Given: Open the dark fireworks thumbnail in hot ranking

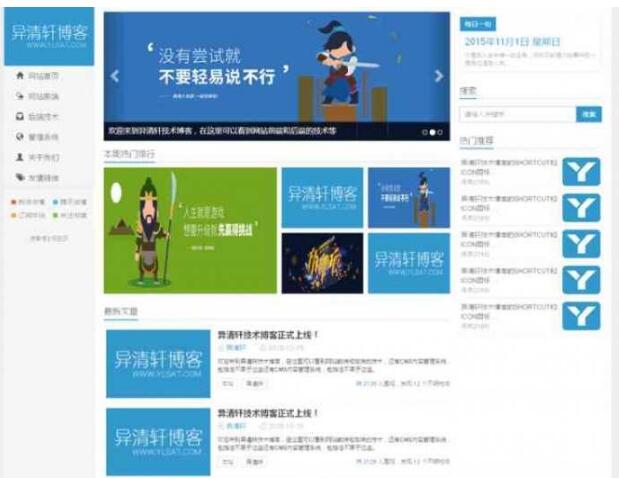Looking at the screenshot, I should pyautogui.click(x=322, y=263).
